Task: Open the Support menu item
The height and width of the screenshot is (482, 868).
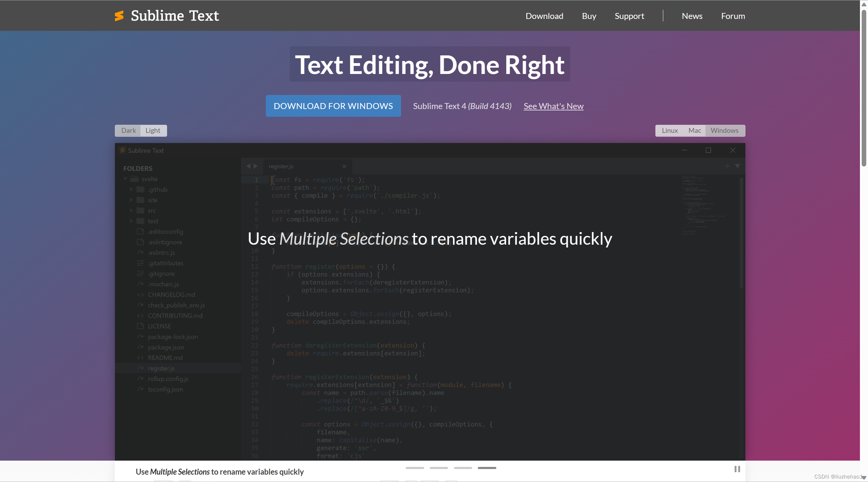Action: pos(629,16)
